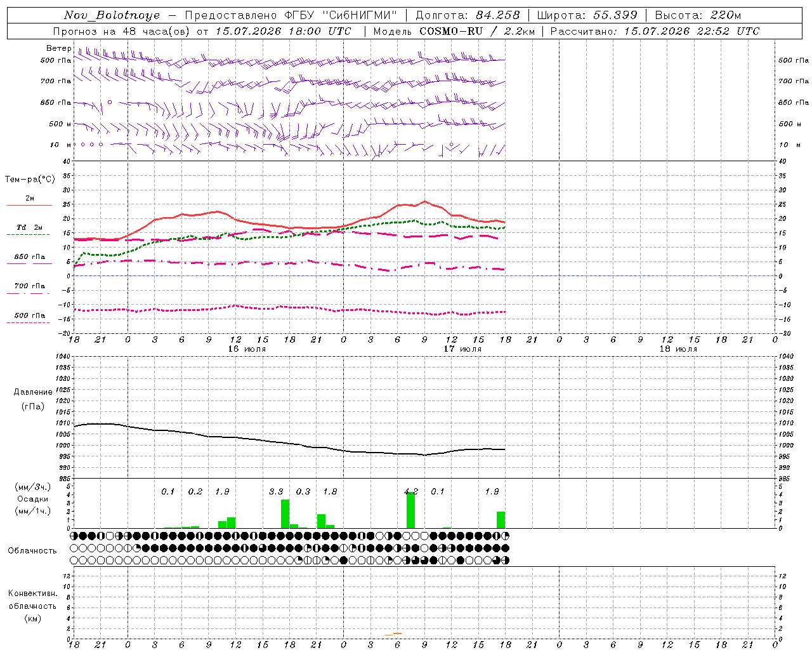
Task: Click the tallest green precipitation bar labeled 4.2
Action: tap(411, 510)
